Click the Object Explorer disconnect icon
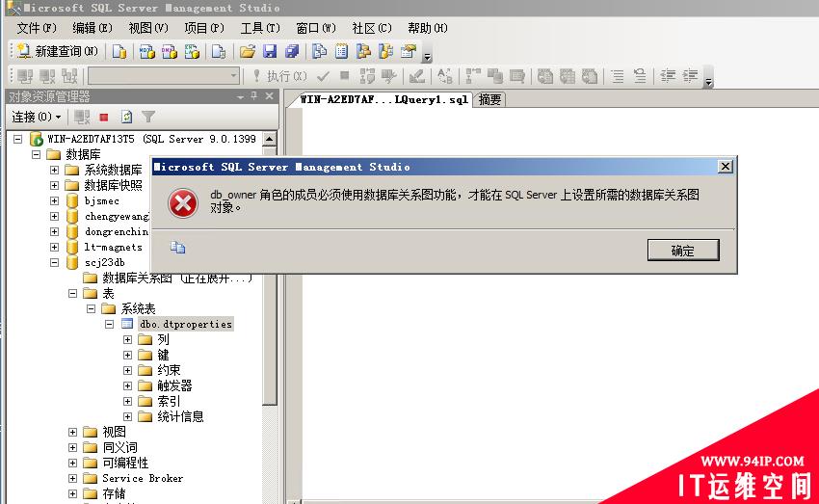Image resolution: width=819 pixels, height=504 pixels. point(82,117)
